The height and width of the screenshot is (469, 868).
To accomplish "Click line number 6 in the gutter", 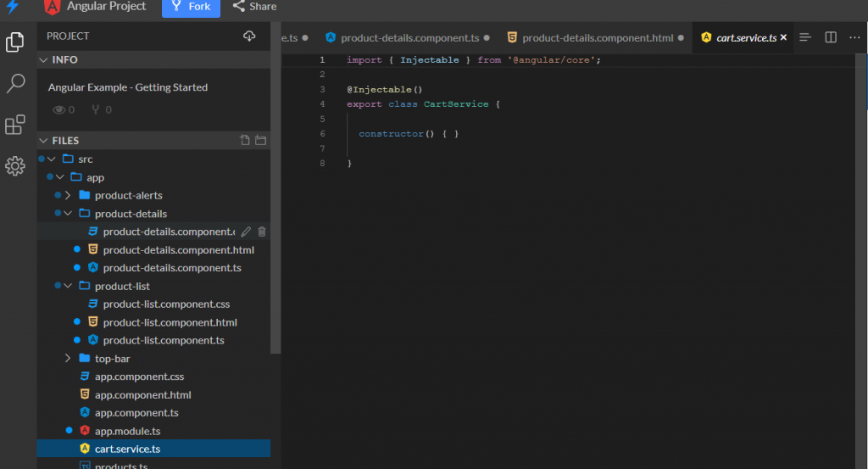I will (x=322, y=133).
